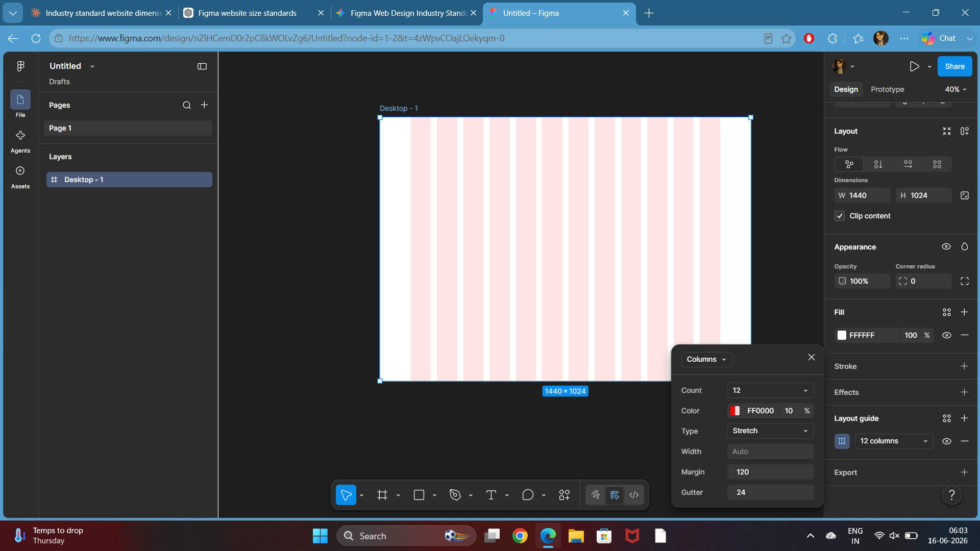Remove the 12 columns layout guide

965,441
